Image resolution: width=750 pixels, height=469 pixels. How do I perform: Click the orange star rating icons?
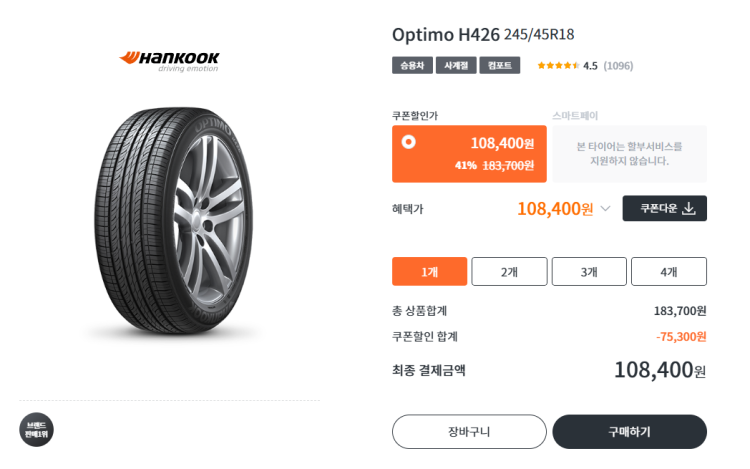click(557, 66)
